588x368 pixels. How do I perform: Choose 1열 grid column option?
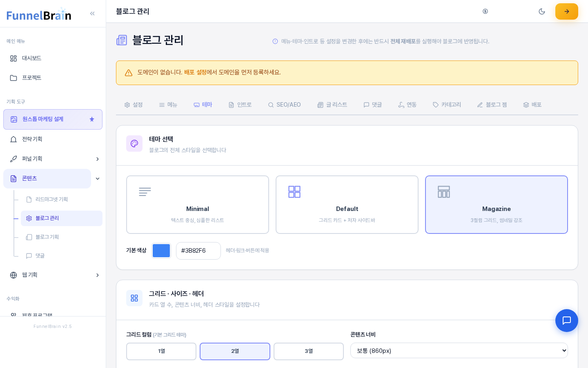[161, 352]
